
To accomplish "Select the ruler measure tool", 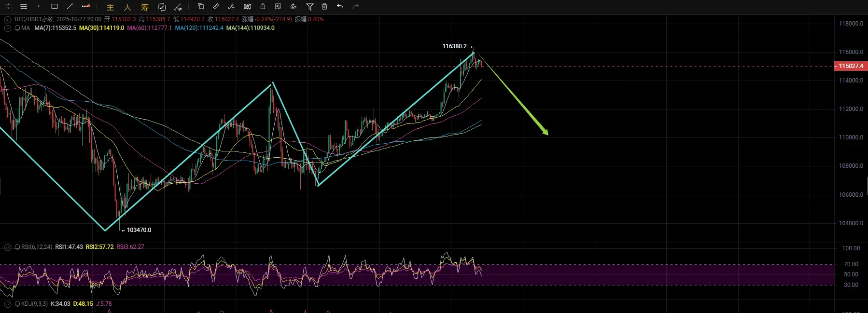I will (216, 6).
